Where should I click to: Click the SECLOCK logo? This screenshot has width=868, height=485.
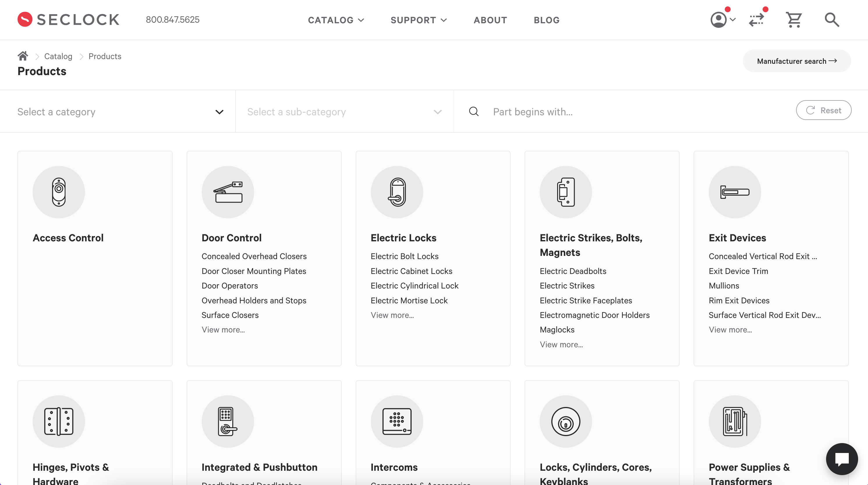click(x=68, y=20)
